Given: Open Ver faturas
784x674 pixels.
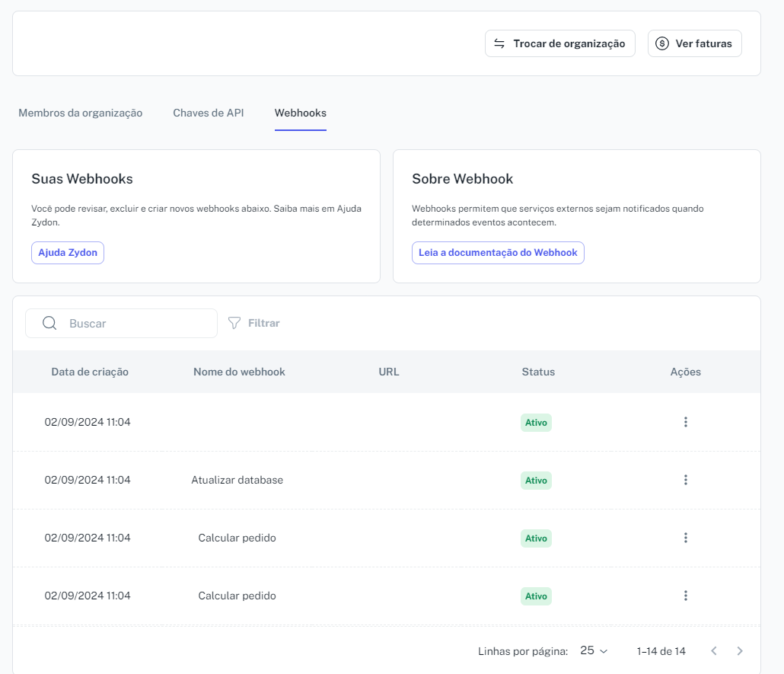Looking at the screenshot, I should tap(694, 43).
